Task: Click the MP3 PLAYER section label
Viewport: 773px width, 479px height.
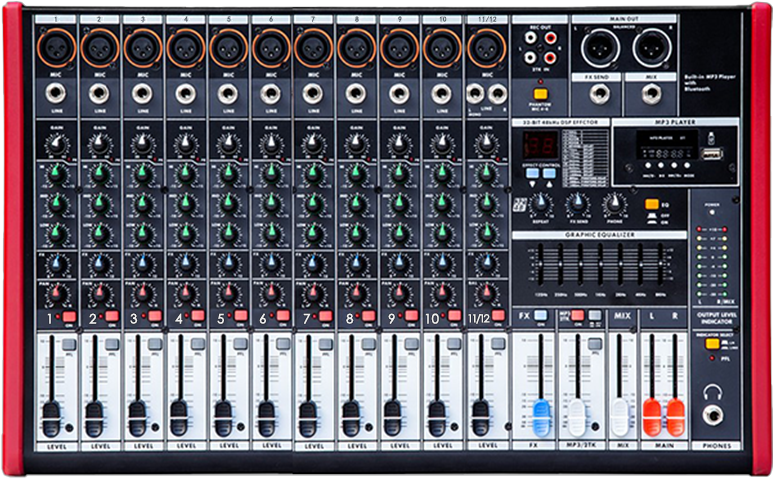Action: coord(675,122)
